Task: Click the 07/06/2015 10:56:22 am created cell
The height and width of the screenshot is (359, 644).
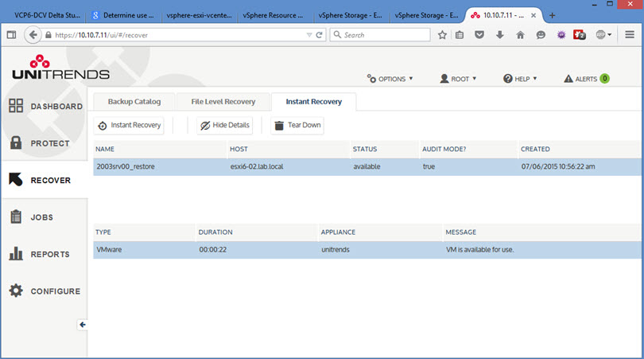Action: click(x=558, y=166)
